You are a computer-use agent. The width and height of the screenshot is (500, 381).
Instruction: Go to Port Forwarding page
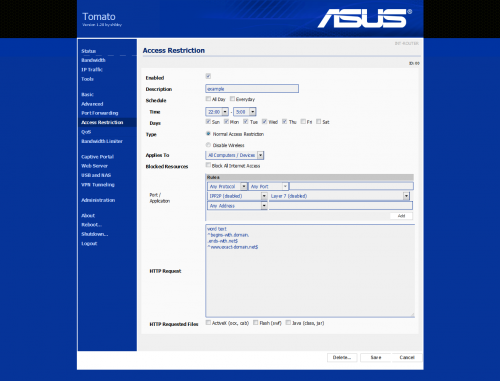click(x=100, y=113)
